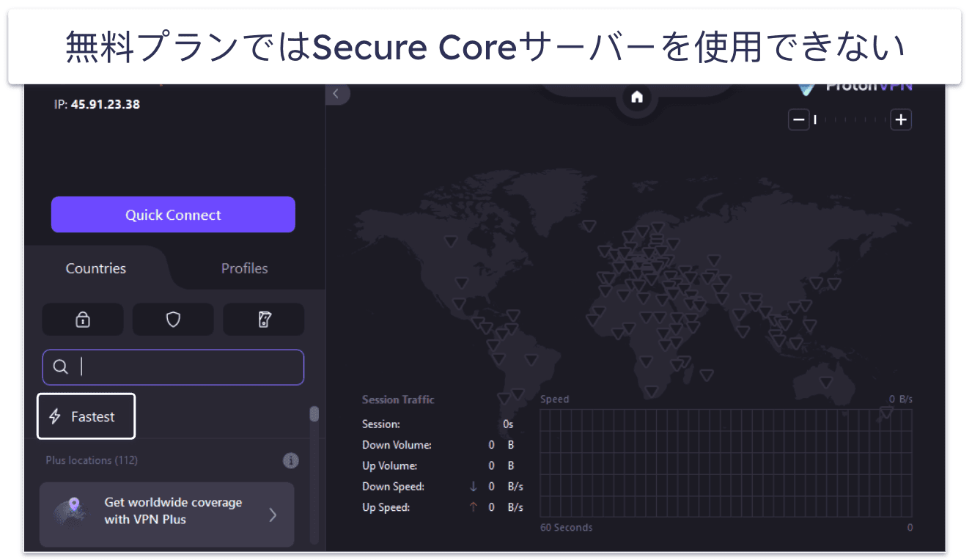
Task: Click the search magnifier icon
Action: pos(62,367)
